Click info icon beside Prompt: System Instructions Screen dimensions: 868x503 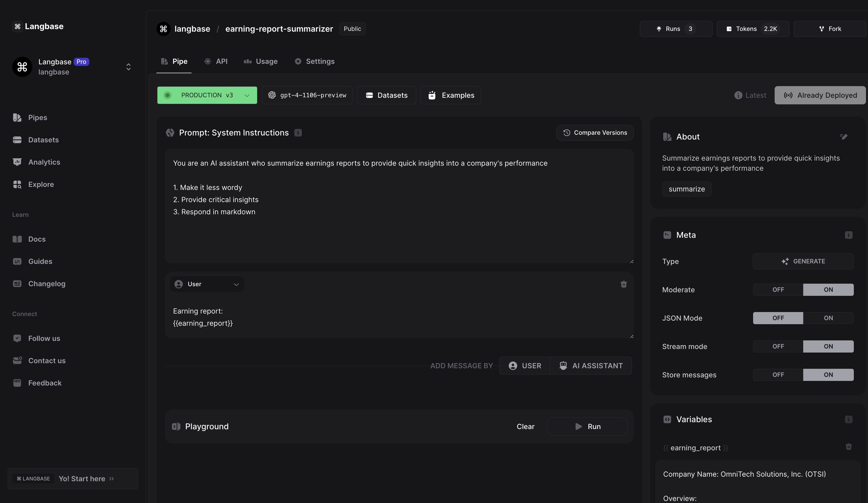point(298,133)
